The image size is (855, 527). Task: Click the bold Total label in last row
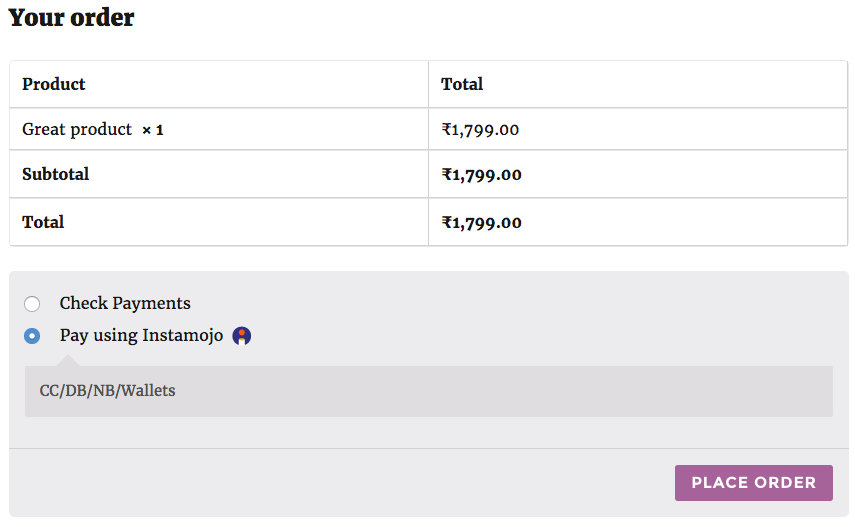coord(43,222)
